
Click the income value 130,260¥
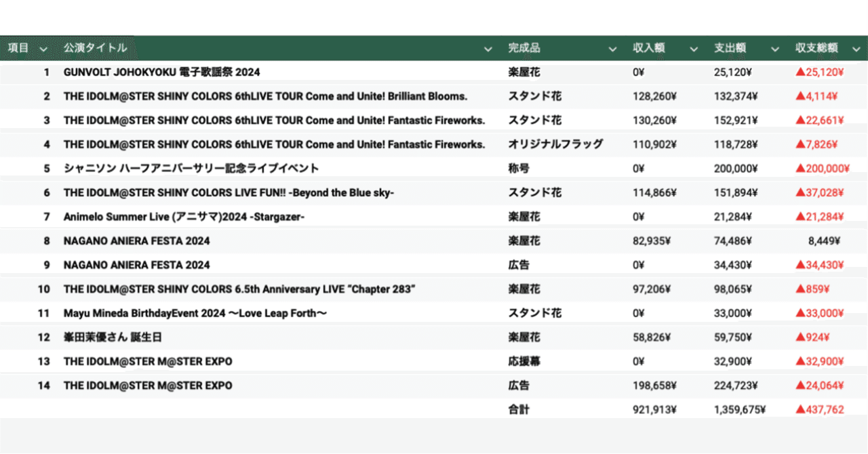tap(654, 121)
